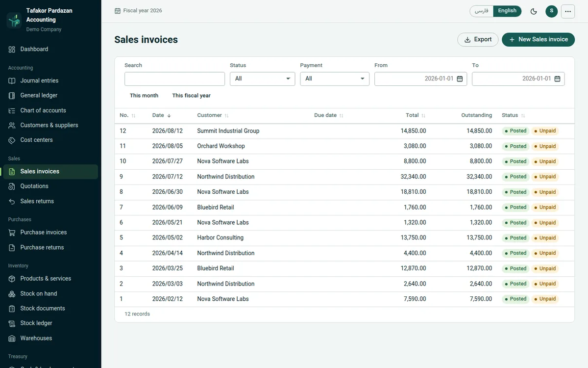Open Orchard Workshop invoice row

(x=344, y=146)
